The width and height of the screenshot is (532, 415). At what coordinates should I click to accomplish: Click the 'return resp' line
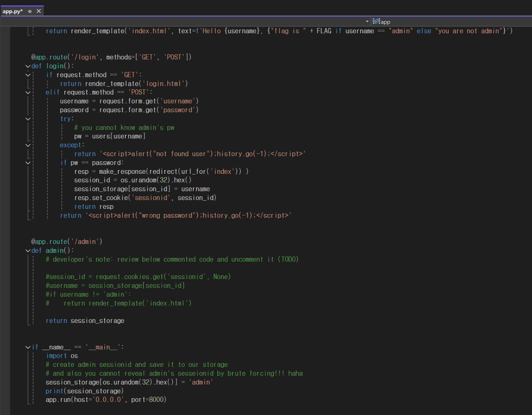pyautogui.click(x=94, y=207)
